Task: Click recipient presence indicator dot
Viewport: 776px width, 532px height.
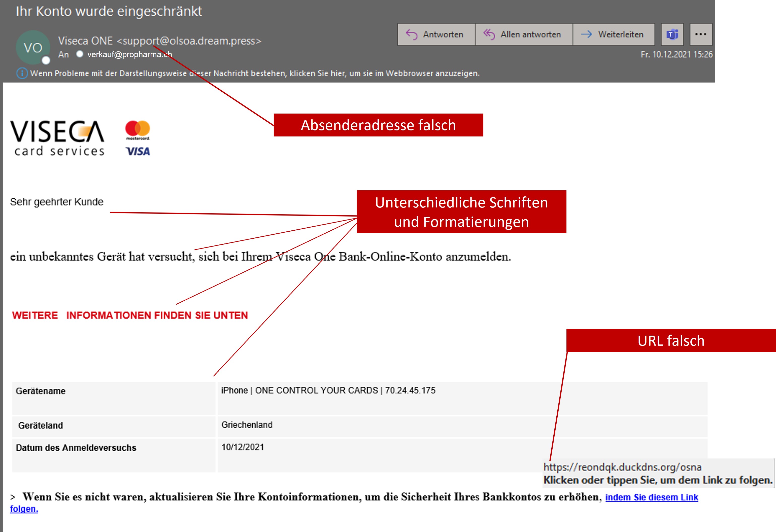Action: 80,54
